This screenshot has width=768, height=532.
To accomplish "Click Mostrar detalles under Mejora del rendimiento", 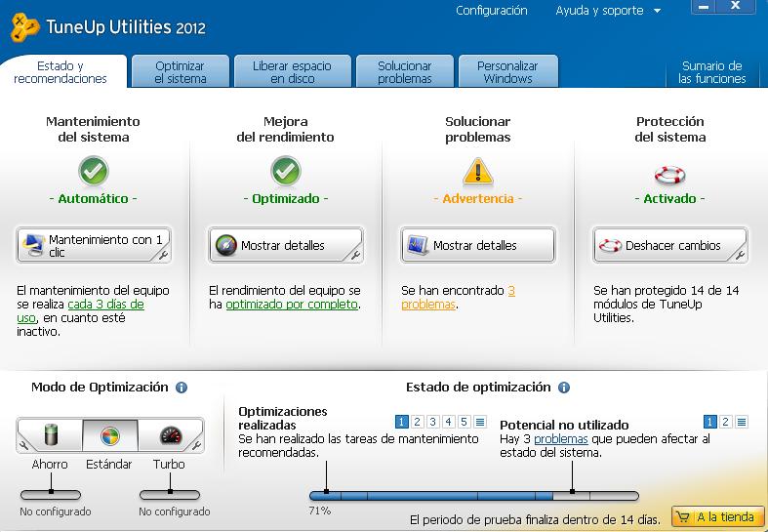I will pyautogui.click(x=286, y=245).
